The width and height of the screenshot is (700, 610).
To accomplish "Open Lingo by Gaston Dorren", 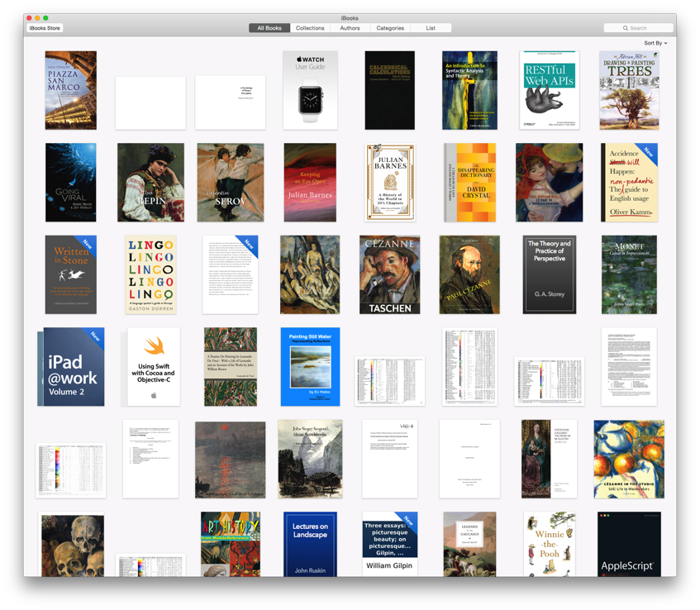I will pos(150,273).
